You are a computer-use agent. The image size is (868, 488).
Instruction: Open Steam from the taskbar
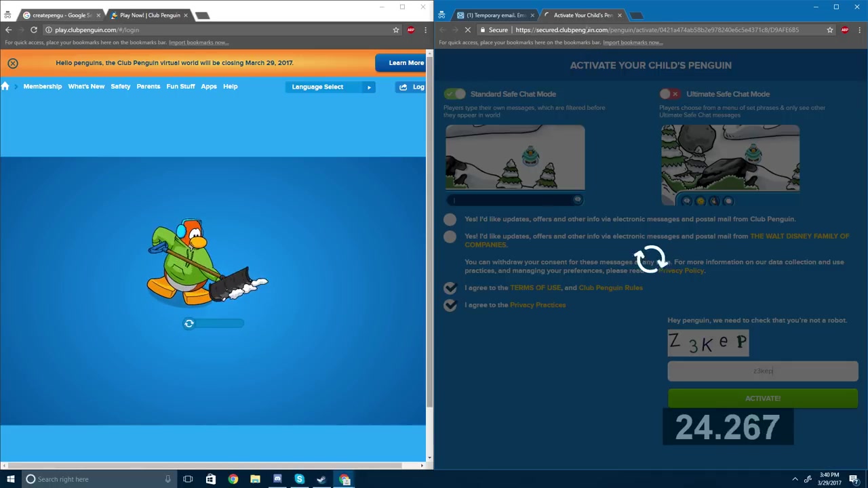tap(321, 479)
